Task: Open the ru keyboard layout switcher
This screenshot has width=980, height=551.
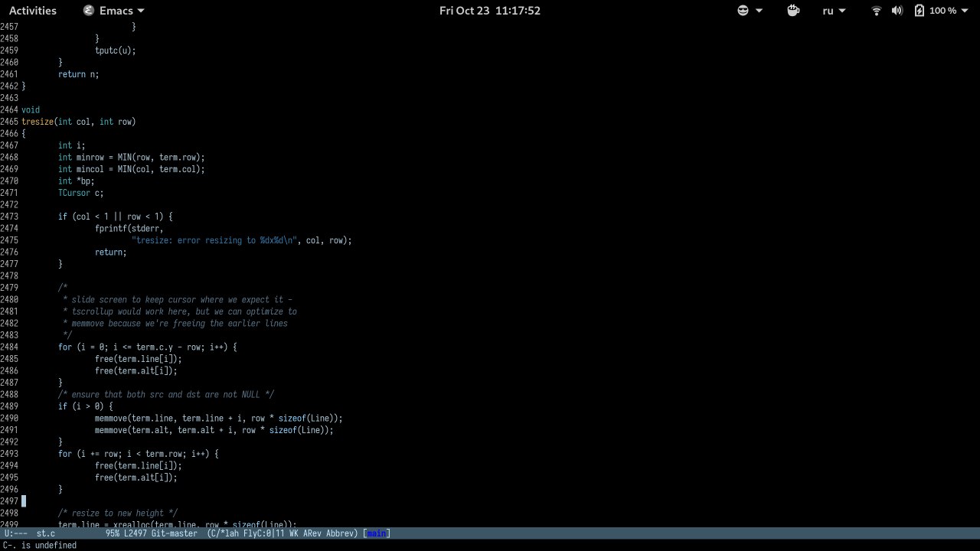Action: (834, 11)
